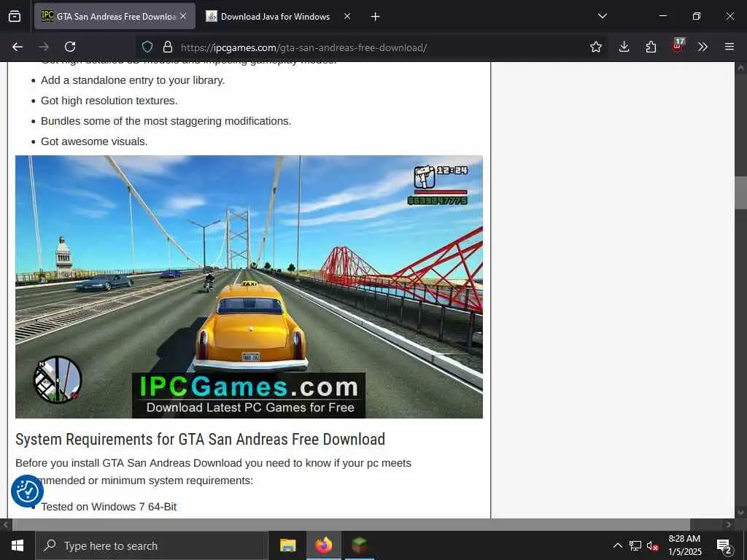Open the Minecraft grass block taskbar icon
747x560 pixels.
(x=360, y=545)
